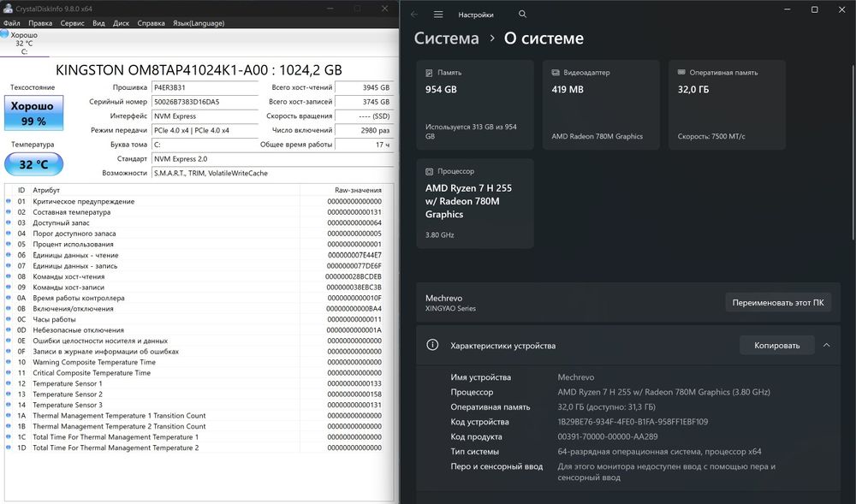856x504 pixels.
Task: Click the 2980 раз power-on count value
Action: (364, 130)
